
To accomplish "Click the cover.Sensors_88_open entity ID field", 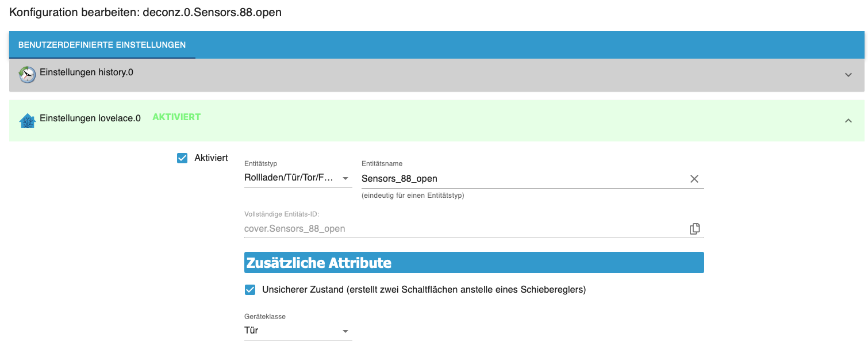I will pyautogui.click(x=460, y=229).
